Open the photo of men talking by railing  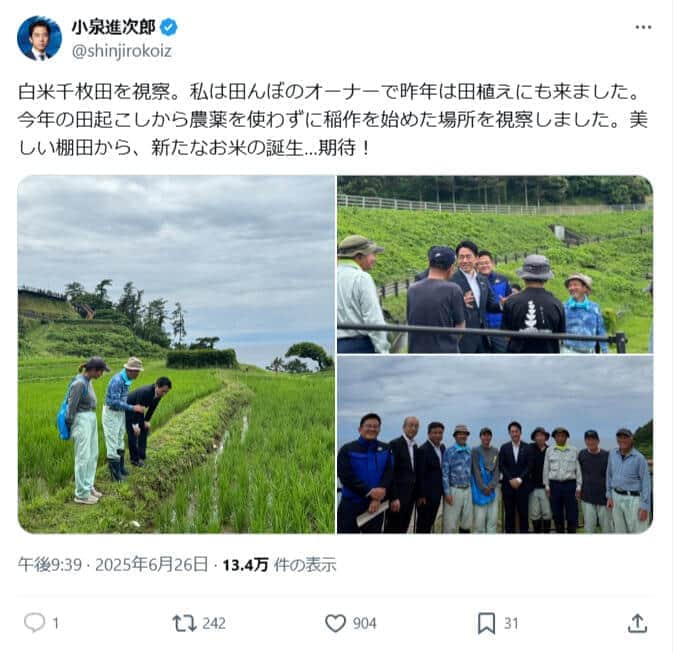pyautogui.click(x=495, y=264)
